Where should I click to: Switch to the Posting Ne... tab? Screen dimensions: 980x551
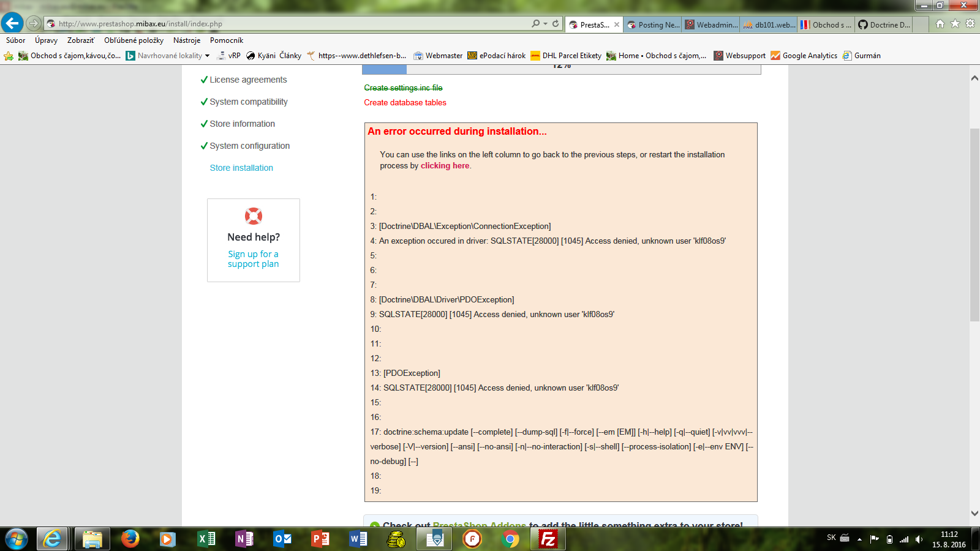652,25
